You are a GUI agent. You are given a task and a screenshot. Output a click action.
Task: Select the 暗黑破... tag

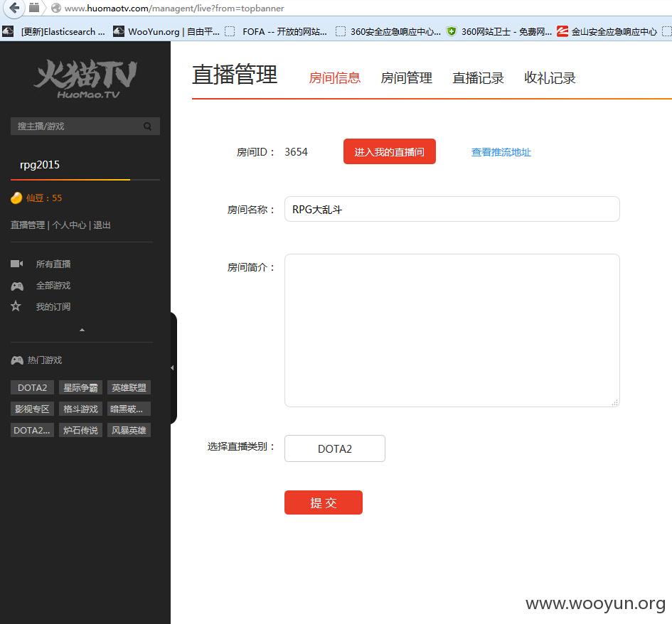coord(129,409)
